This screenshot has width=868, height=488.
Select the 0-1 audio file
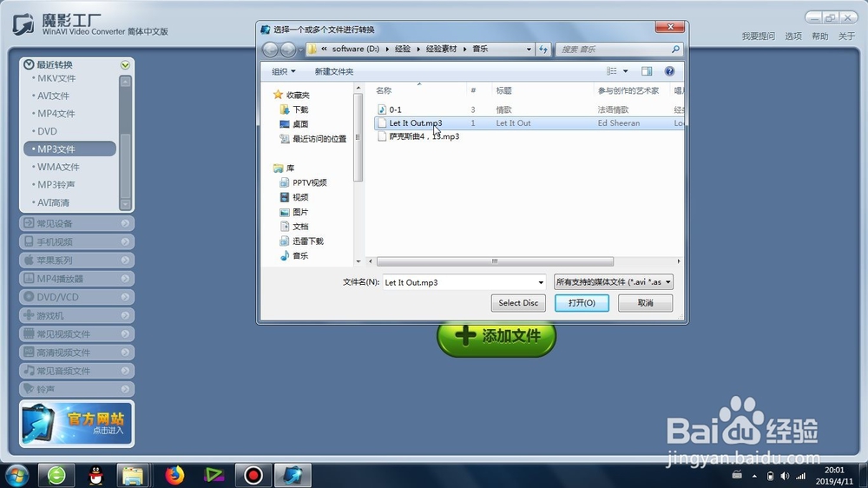(x=395, y=109)
